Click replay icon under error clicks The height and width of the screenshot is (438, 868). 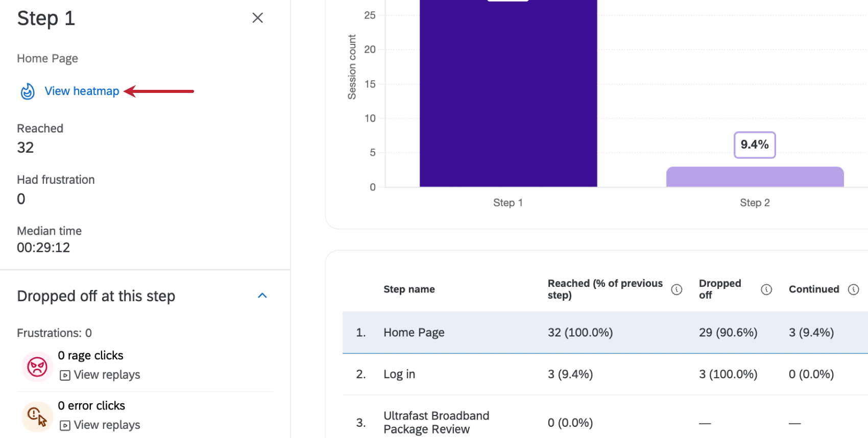tap(65, 425)
